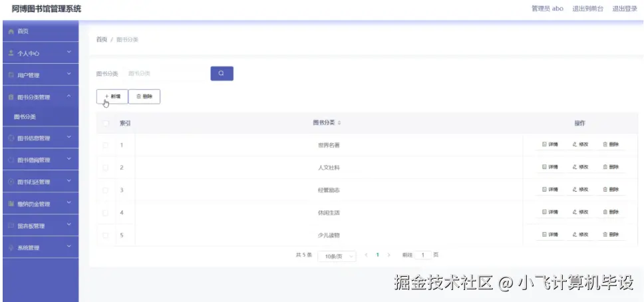644x302 pixels.
Task: Click the icon beside 留言板管理
Action: (11, 226)
